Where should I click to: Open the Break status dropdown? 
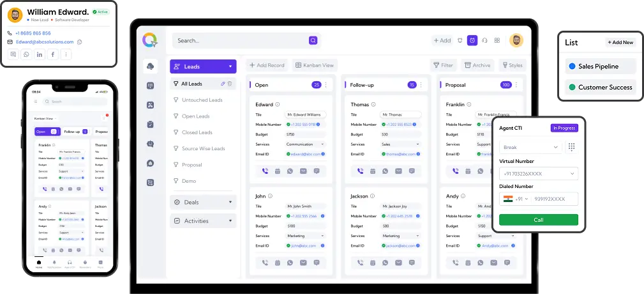[530, 148]
